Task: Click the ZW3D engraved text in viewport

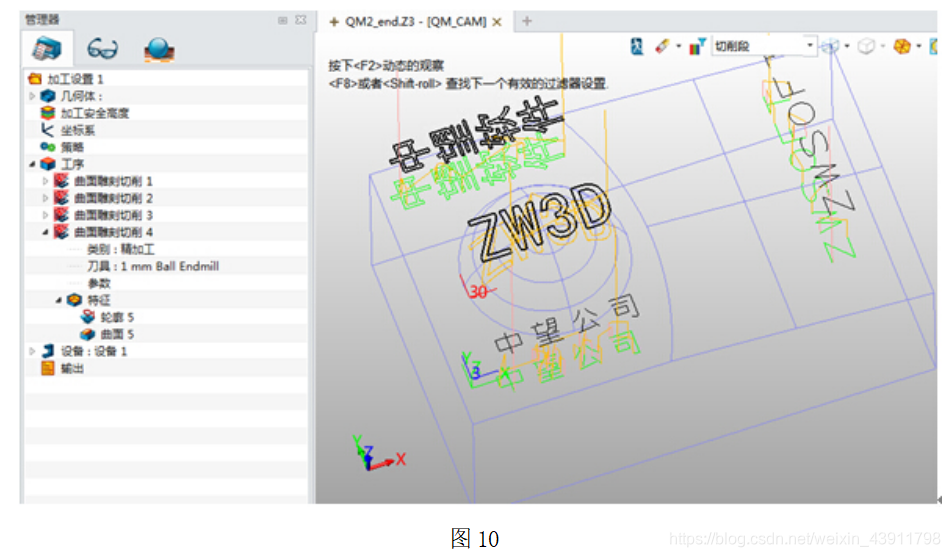Action: point(539,222)
